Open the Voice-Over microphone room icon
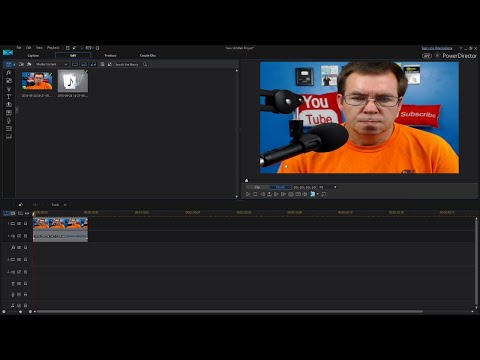This screenshot has height=360, width=480. [x=9, y=120]
